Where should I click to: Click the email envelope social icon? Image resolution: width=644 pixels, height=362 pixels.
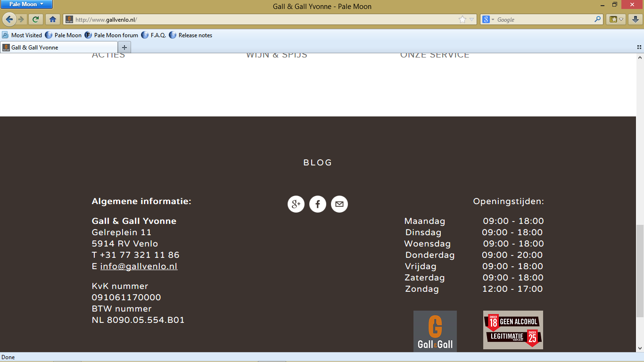pos(339,204)
